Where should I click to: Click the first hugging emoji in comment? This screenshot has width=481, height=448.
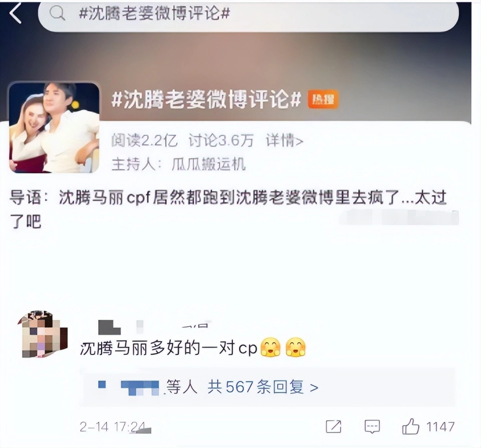point(270,348)
